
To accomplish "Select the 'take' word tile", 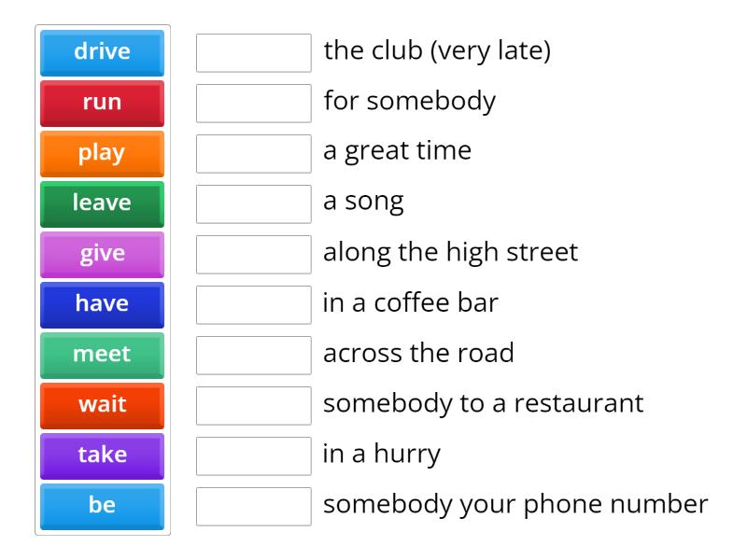I will [x=102, y=455].
